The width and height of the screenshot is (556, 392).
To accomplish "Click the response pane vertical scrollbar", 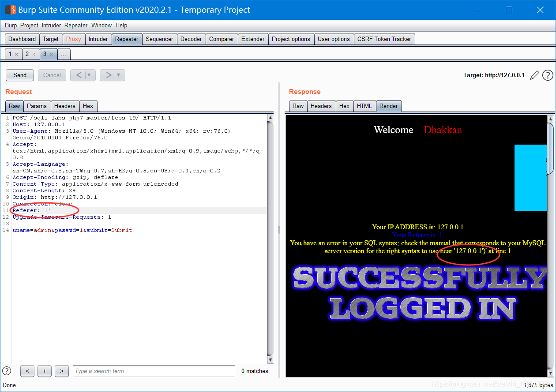I will tap(550, 247).
